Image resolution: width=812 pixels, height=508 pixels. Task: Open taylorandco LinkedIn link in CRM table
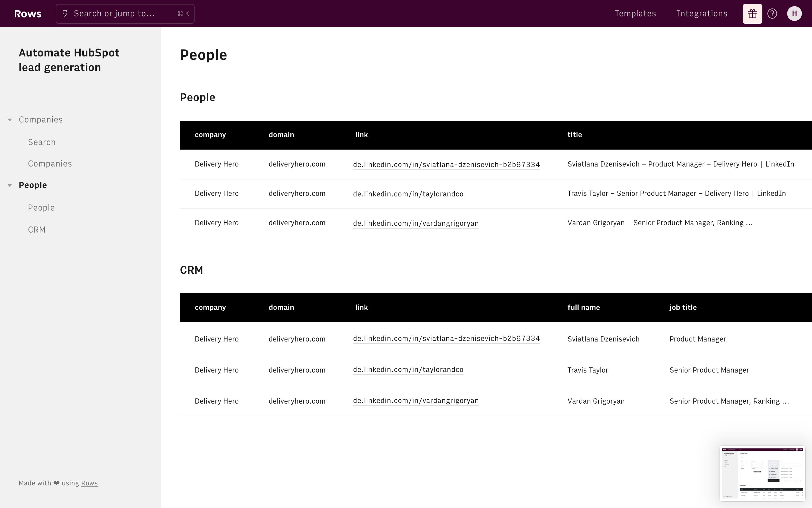pos(408,370)
